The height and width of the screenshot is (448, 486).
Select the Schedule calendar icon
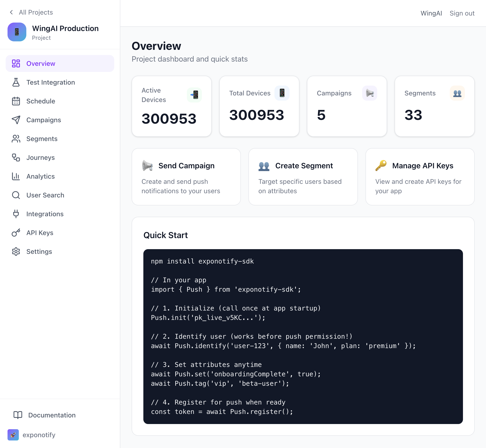pyautogui.click(x=16, y=101)
